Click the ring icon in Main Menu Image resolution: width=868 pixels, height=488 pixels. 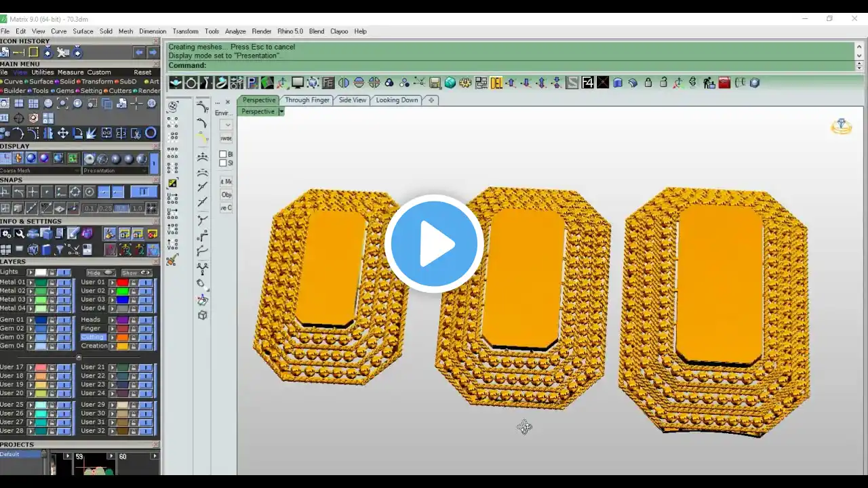151,134
